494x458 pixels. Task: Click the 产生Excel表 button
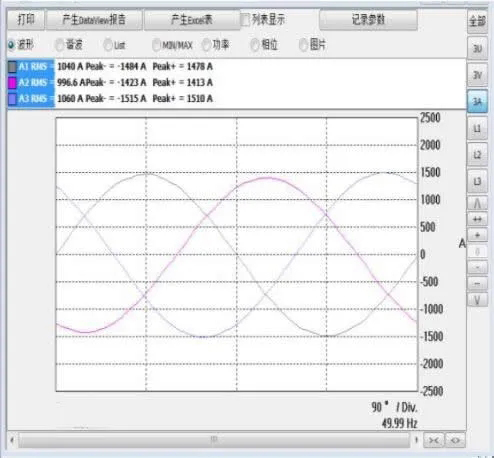tap(192, 20)
